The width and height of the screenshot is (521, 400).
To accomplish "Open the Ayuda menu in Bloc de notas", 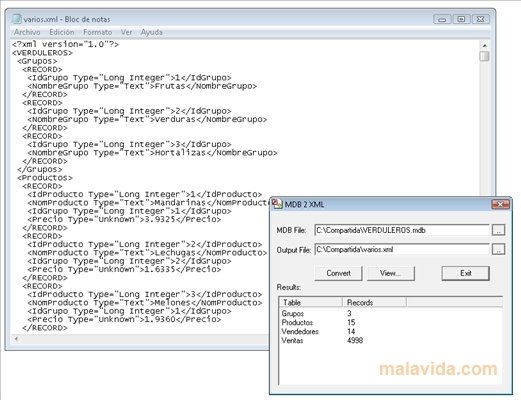I will tap(152, 32).
